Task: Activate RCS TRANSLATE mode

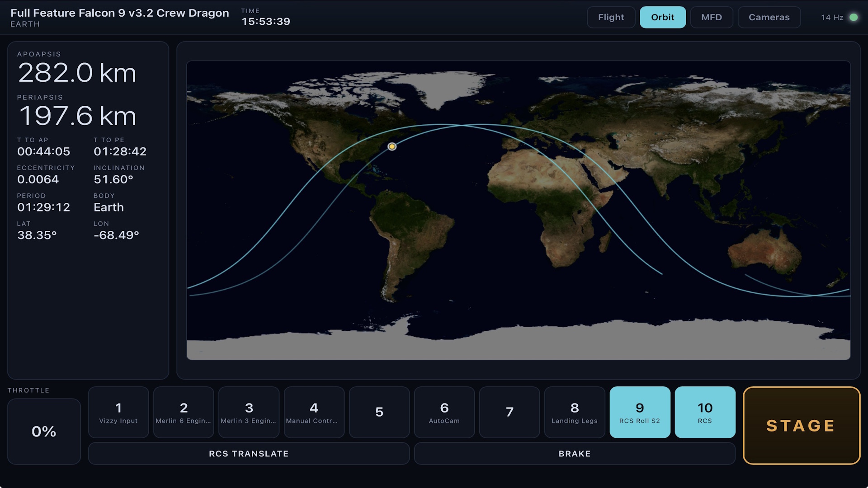Action: tap(249, 454)
